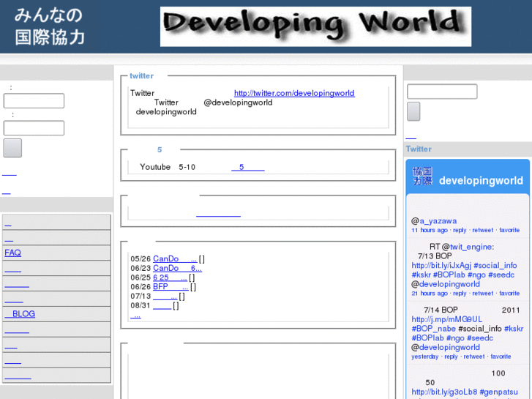Reply to the tweet posted yesterday

[x=451, y=357]
